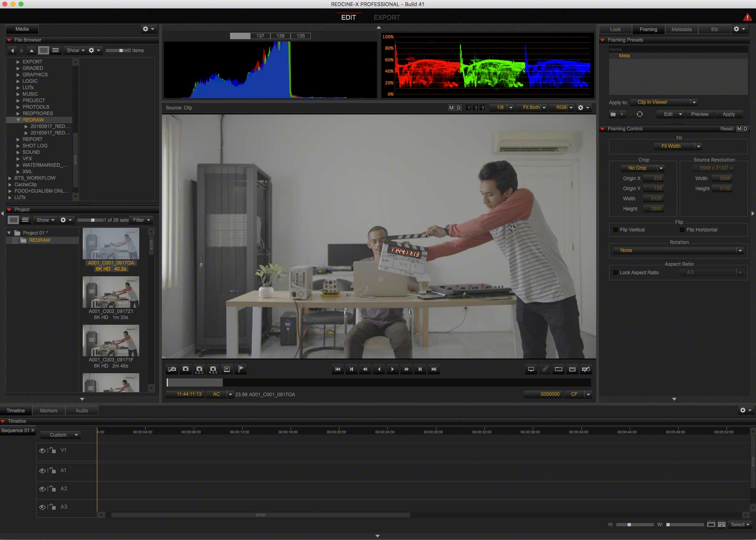Click the reload framing presets icon
The image size is (756, 540).
(x=640, y=114)
